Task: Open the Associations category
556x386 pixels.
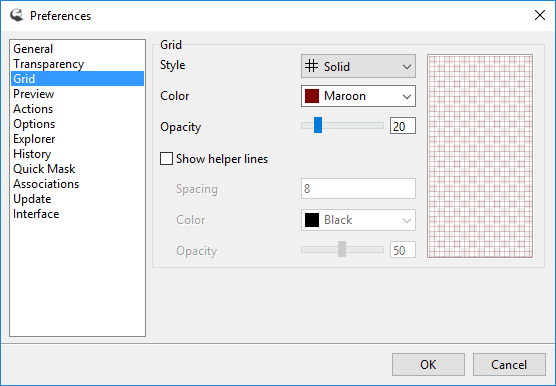Action: pos(77,184)
